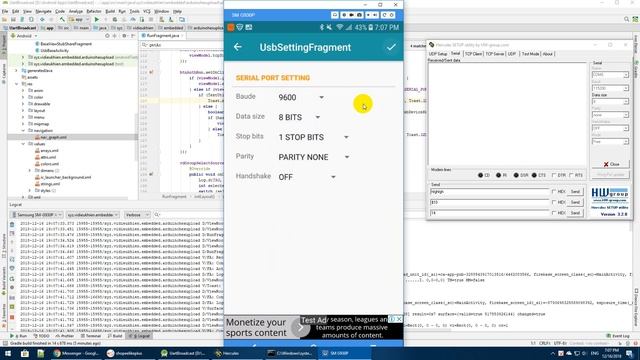Click the locate target icon in project panel
Image resolution: width=640 pixels, height=360 pixels.
(107, 36)
